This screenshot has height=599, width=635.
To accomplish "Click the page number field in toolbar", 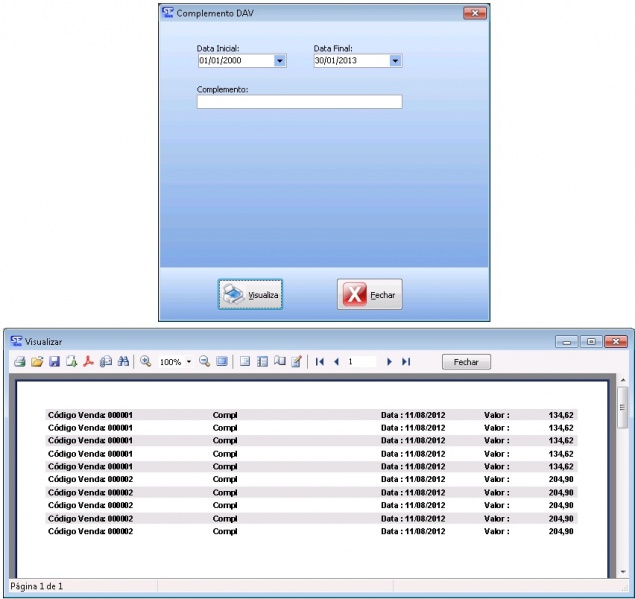I will [362, 362].
